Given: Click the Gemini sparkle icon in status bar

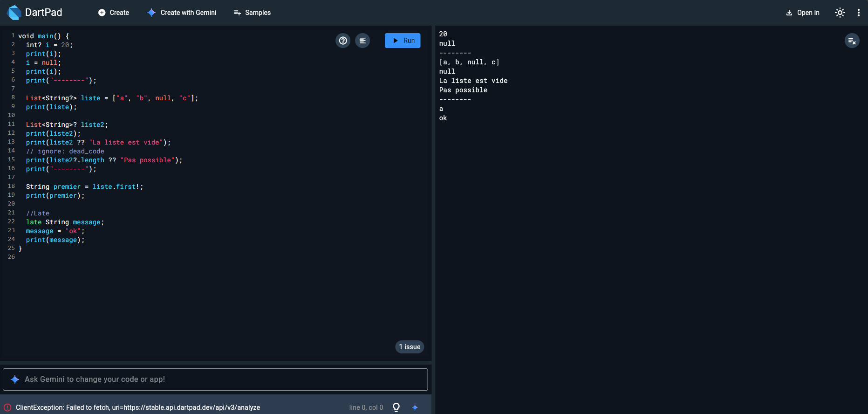Looking at the screenshot, I should tap(415, 407).
